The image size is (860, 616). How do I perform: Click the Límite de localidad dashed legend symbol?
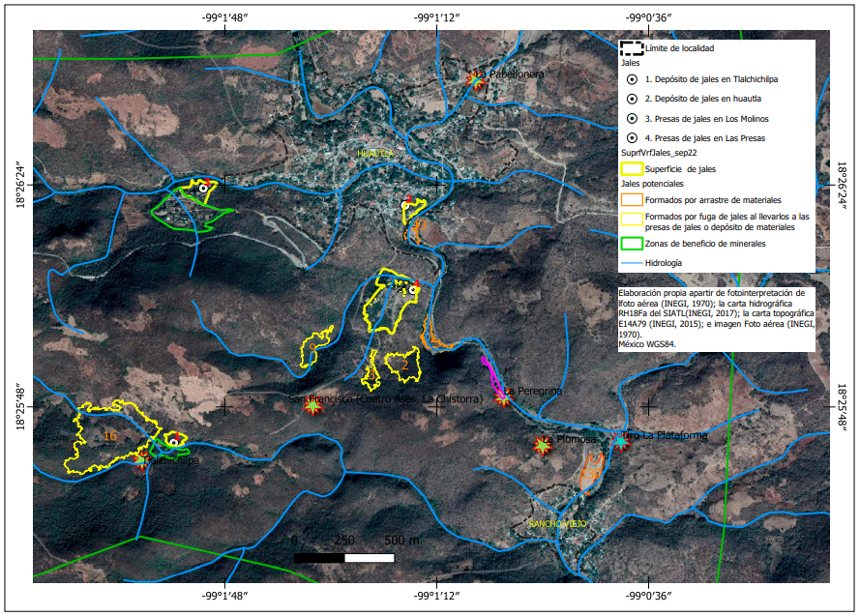[632, 47]
